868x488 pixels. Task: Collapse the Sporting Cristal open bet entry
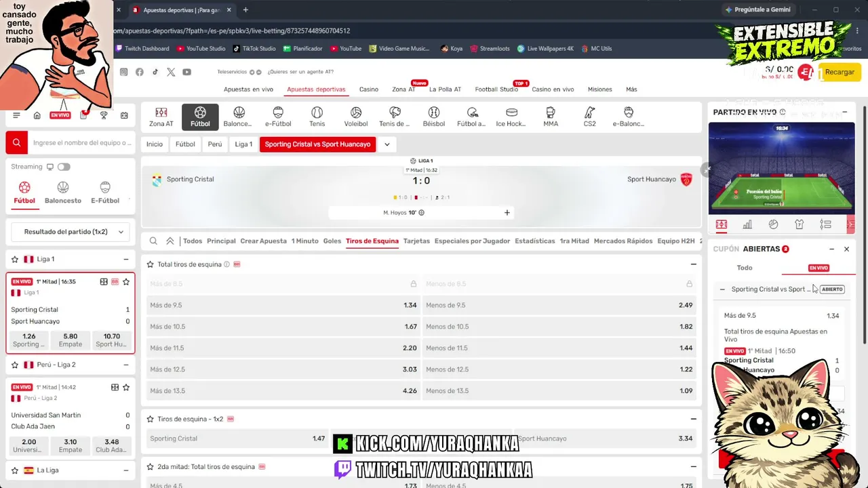pos(722,289)
